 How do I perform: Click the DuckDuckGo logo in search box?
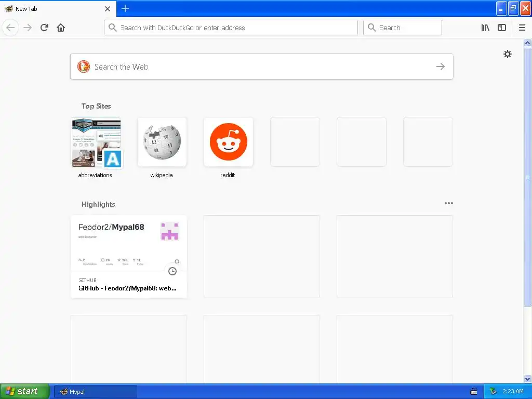coord(84,66)
